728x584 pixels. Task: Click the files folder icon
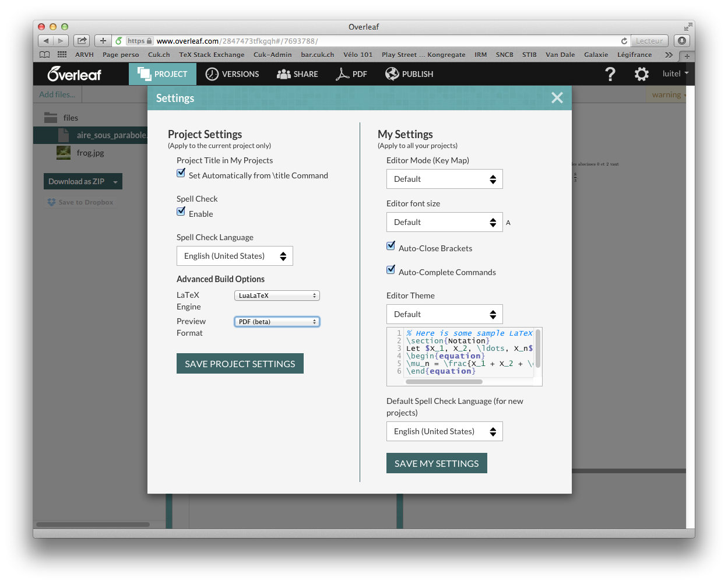coord(51,117)
